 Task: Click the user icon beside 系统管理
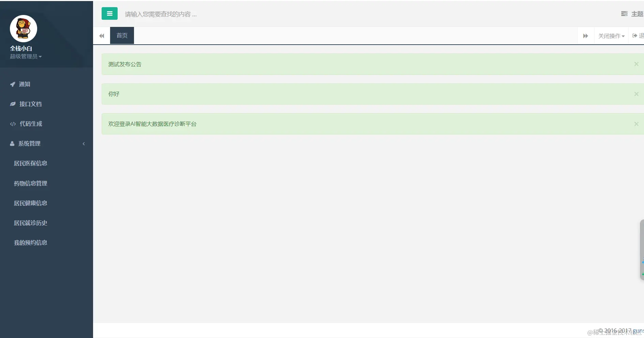click(x=12, y=143)
